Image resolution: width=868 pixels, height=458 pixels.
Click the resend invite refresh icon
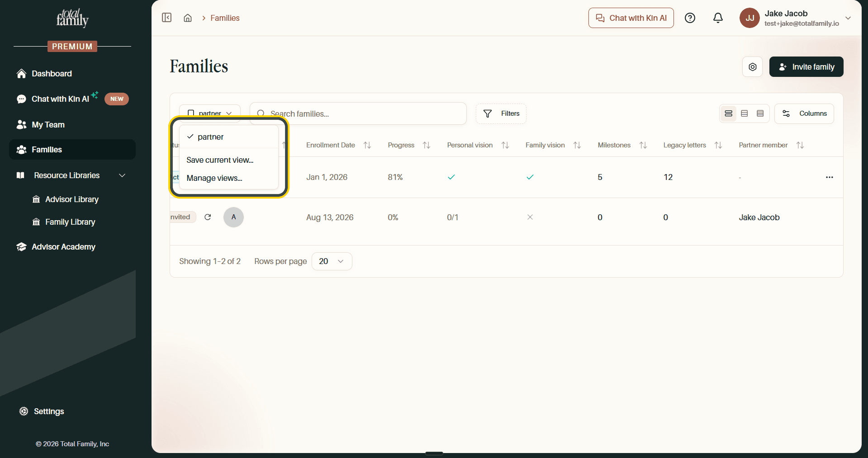click(208, 217)
